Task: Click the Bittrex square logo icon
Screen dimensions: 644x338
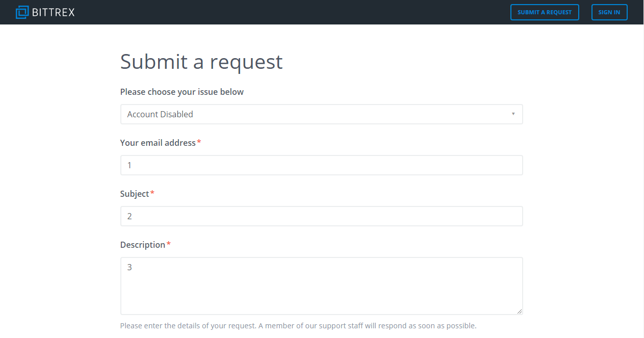Action: click(x=22, y=12)
